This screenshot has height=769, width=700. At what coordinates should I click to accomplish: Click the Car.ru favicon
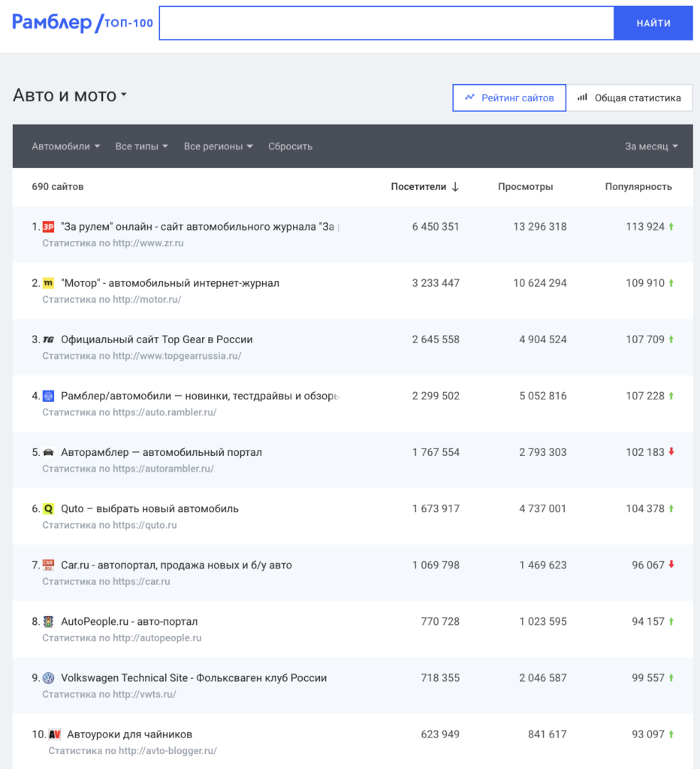[48, 565]
